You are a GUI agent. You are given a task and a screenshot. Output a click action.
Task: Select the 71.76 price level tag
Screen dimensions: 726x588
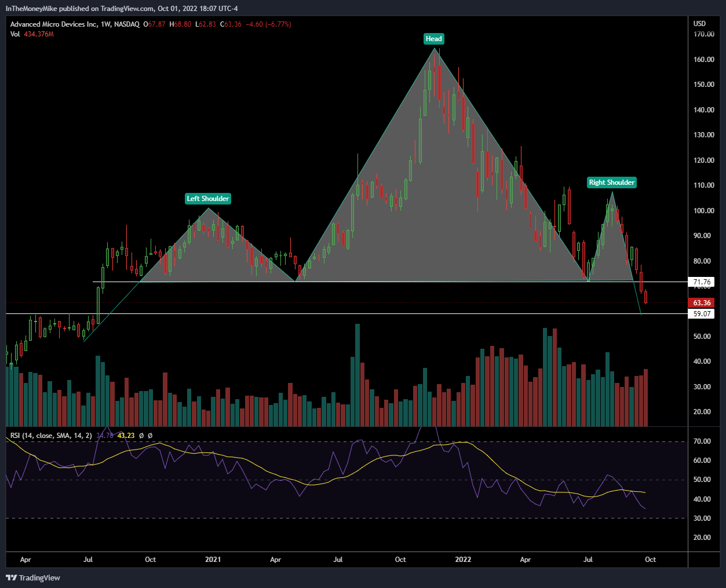click(x=702, y=282)
